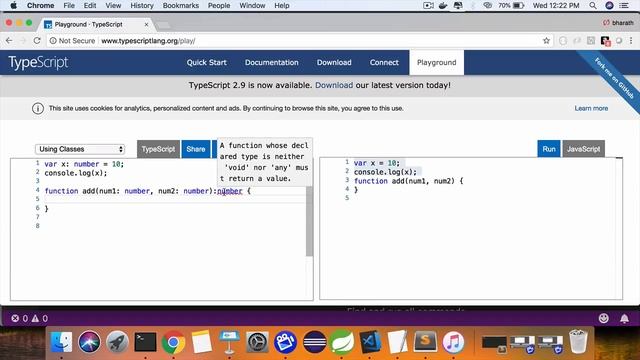Click Download link in the 2.9 banner
Viewport: 640px width, 360px height.
[x=334, y=85]
